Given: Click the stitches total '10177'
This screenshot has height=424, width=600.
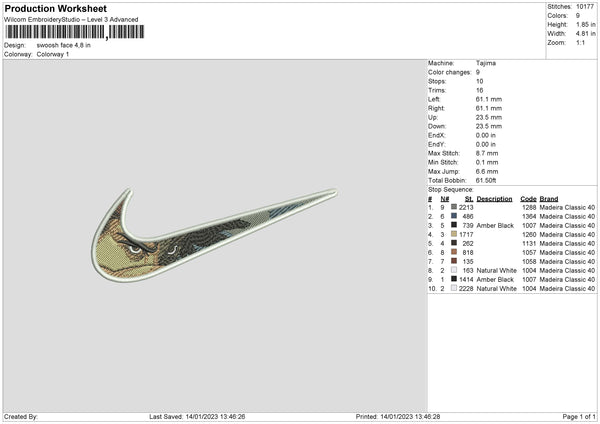Looking at the screenshot, I should pos(585,7).
